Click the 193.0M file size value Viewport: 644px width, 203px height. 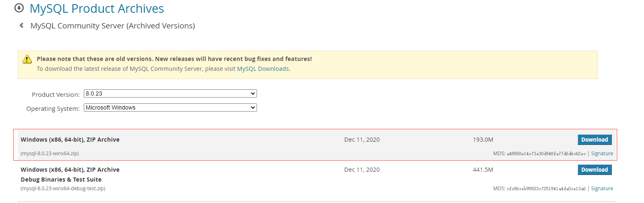point(483,140)
